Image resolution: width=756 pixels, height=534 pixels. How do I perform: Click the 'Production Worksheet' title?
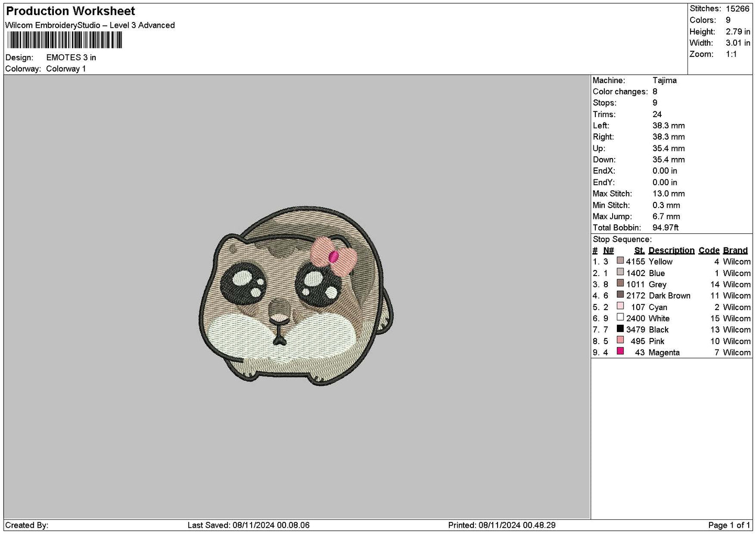[71, 11]
